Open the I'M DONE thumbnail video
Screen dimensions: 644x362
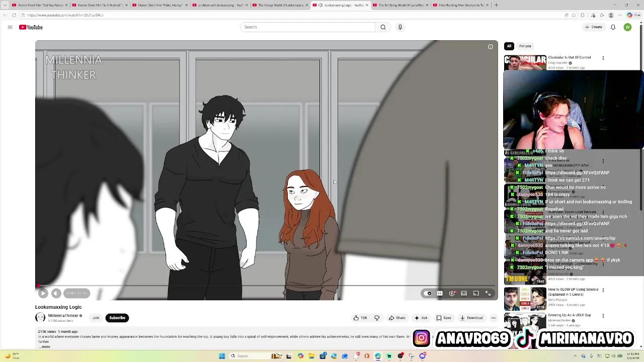pos(525,273)
